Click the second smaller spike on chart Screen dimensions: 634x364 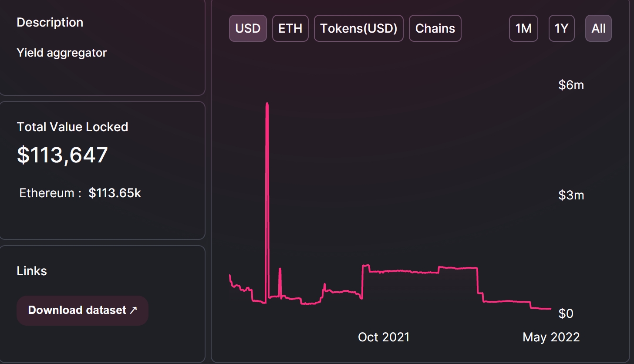click(280, 269)
